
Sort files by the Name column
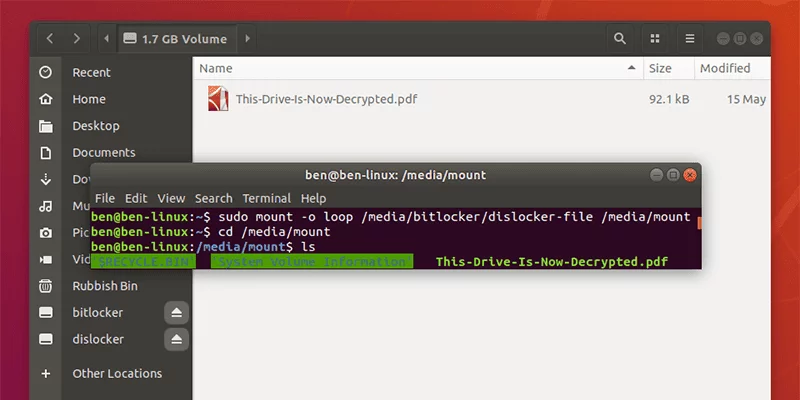[x=216, y=69]
